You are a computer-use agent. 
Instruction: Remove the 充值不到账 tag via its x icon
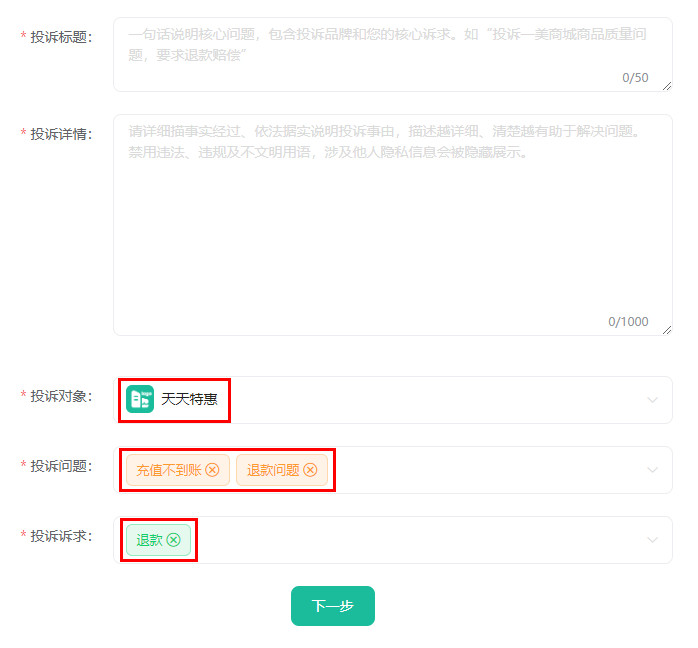[212, 470]
